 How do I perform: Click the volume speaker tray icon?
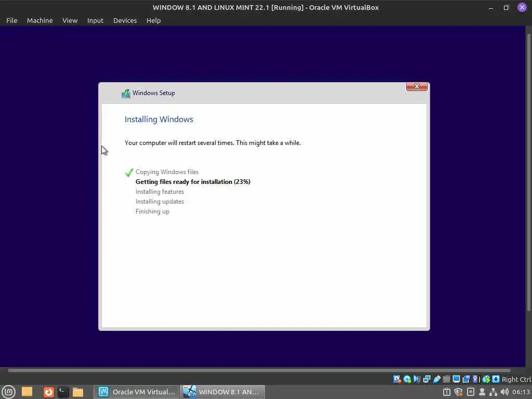(x=504, y=392)
